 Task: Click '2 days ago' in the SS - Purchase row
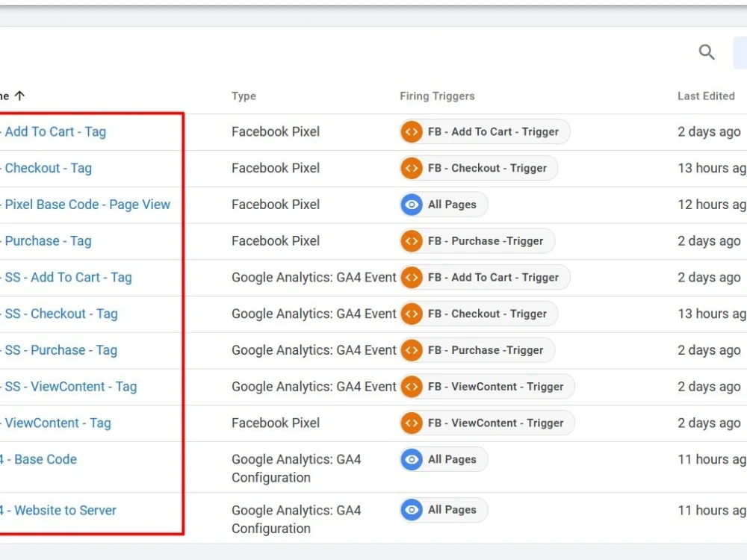709,350
